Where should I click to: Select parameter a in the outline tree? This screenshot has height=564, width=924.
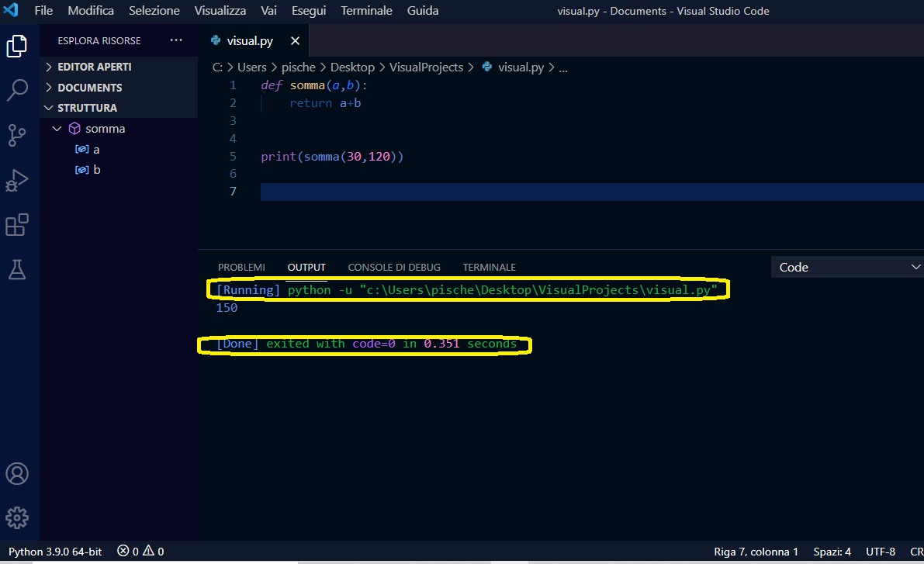tap(96, 149)
